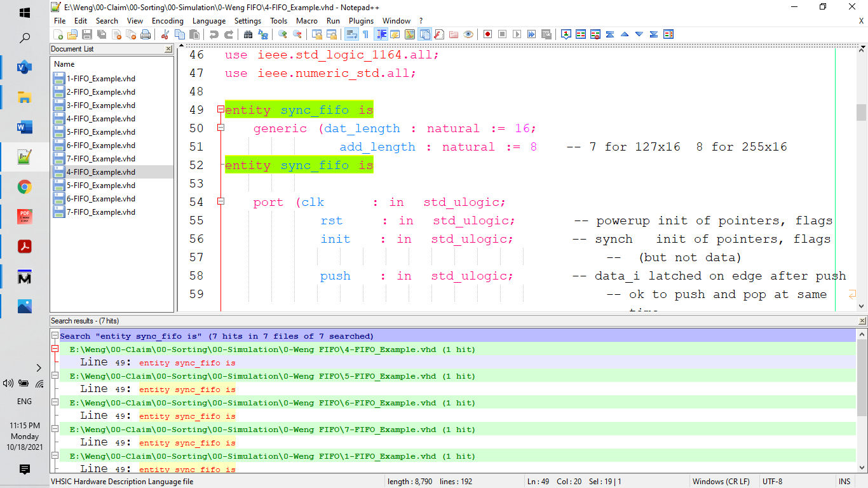Toggle show all characters pilcrow icon
Image resolution: width=868 pixels, height=488 pixels.
point(365,34)
